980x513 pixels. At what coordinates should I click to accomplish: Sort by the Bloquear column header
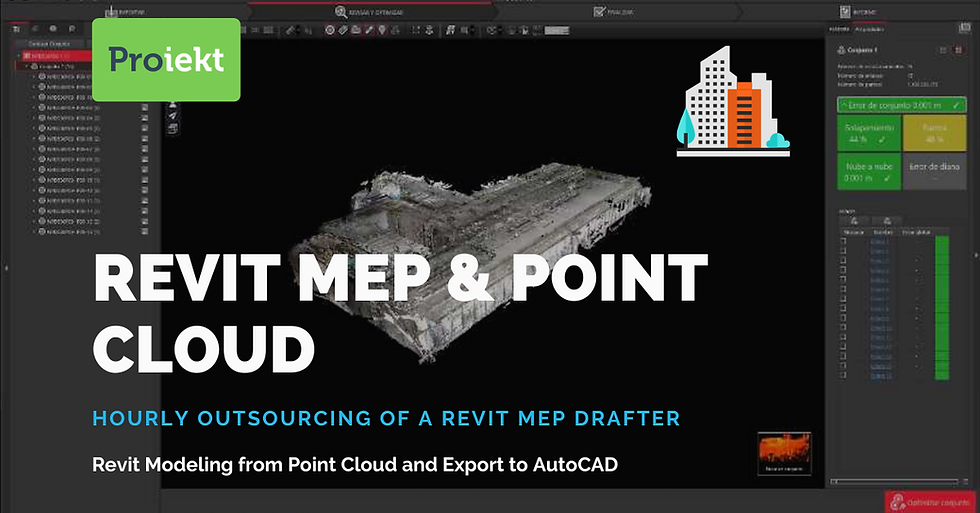click(x=853, y=232)
